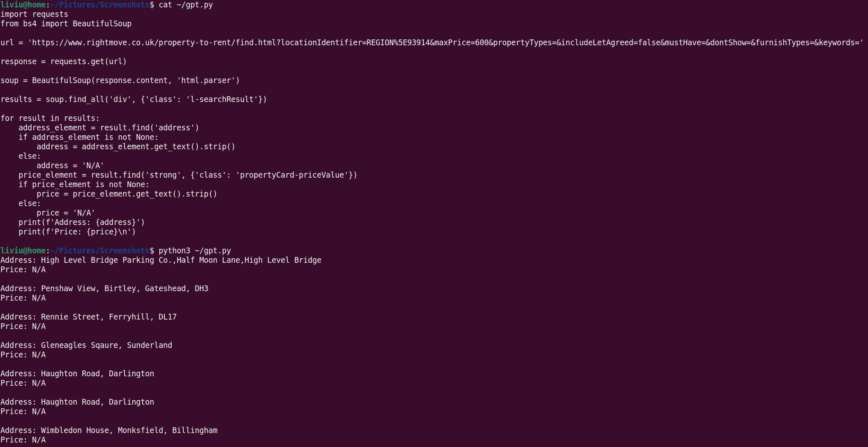Click the soup.find_all 'l-searchResult' line
The image size is (868, 447).
[x=134, y=100]
